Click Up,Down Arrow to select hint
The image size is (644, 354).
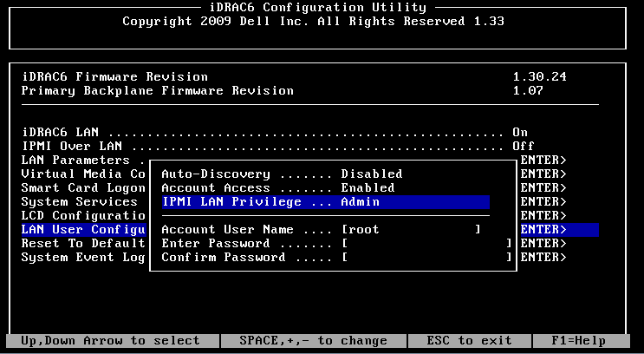click(x=110, y=341)
